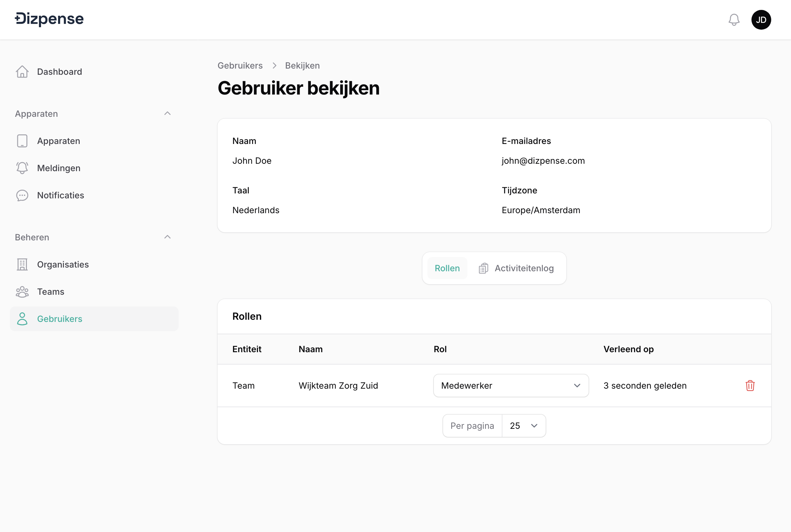
Task: Select the Meldingen bell icon
Action: tap(22, 168)
